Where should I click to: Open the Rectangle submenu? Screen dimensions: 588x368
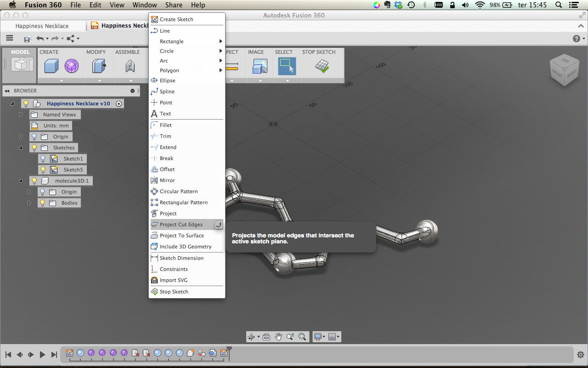pos(187,41)
